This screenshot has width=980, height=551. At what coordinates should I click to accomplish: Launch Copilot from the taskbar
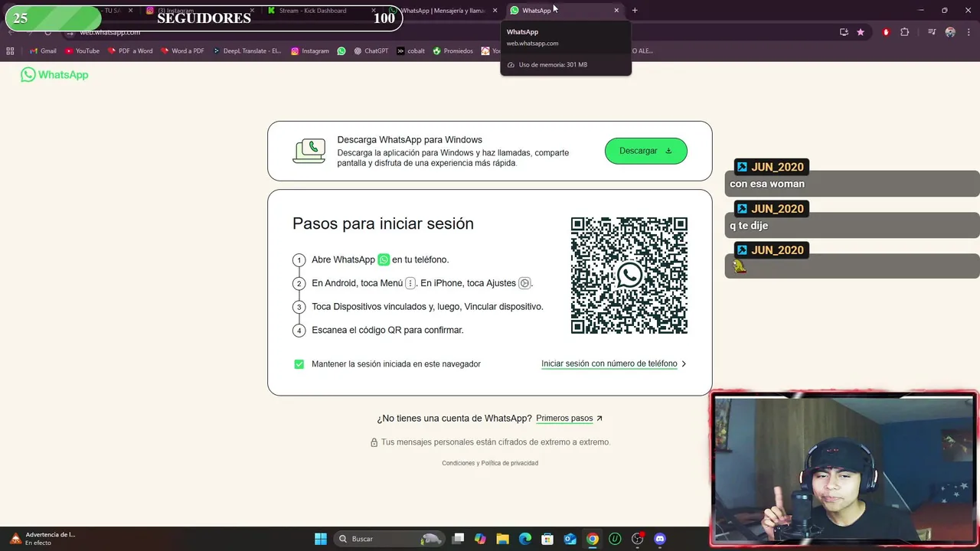coord(480,539)
